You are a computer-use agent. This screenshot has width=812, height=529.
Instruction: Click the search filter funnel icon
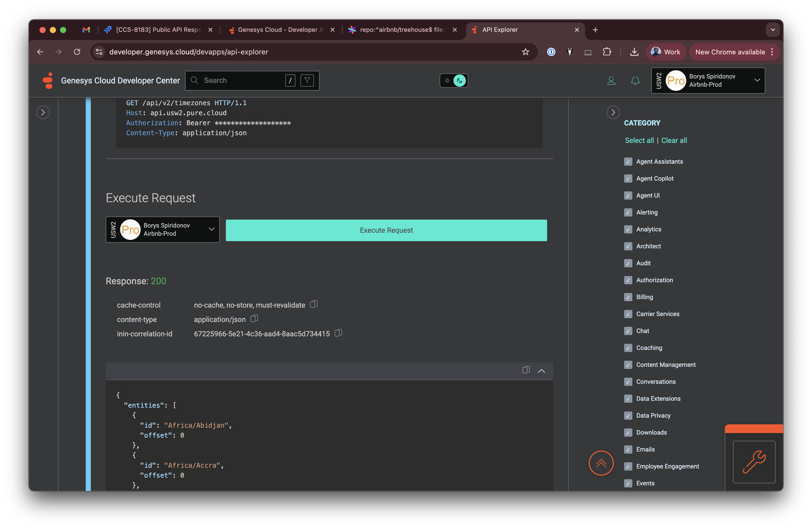click(307, 81)
